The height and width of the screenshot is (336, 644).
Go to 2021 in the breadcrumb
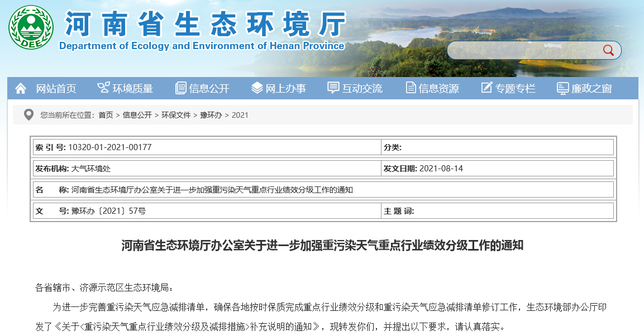point(240,116)
